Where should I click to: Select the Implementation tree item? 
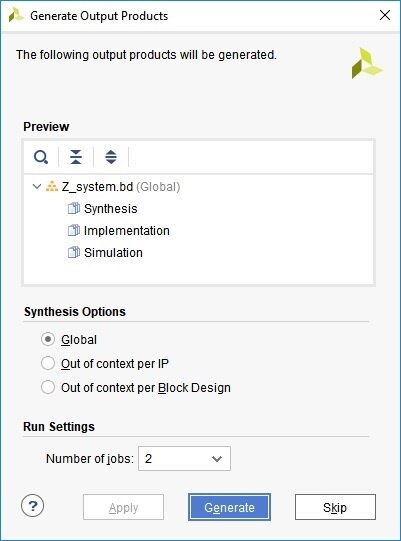click(127, 230)
